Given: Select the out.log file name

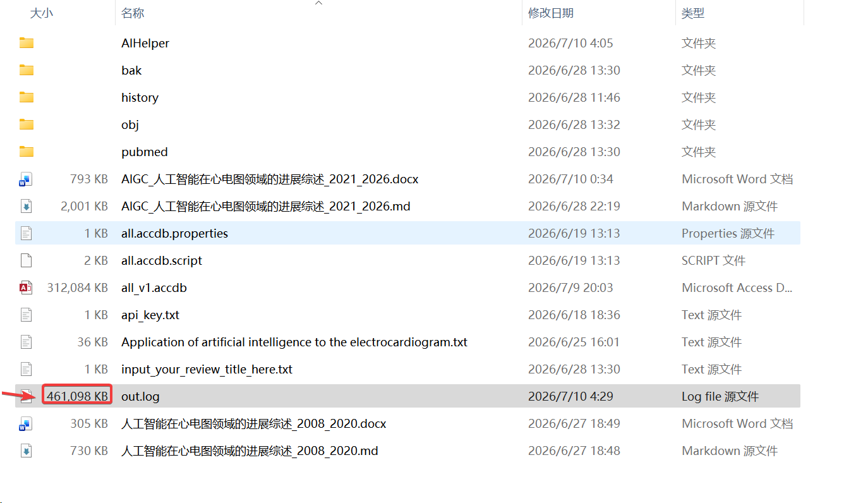Looking at the screenshot, I should click(x=140, y=396).
